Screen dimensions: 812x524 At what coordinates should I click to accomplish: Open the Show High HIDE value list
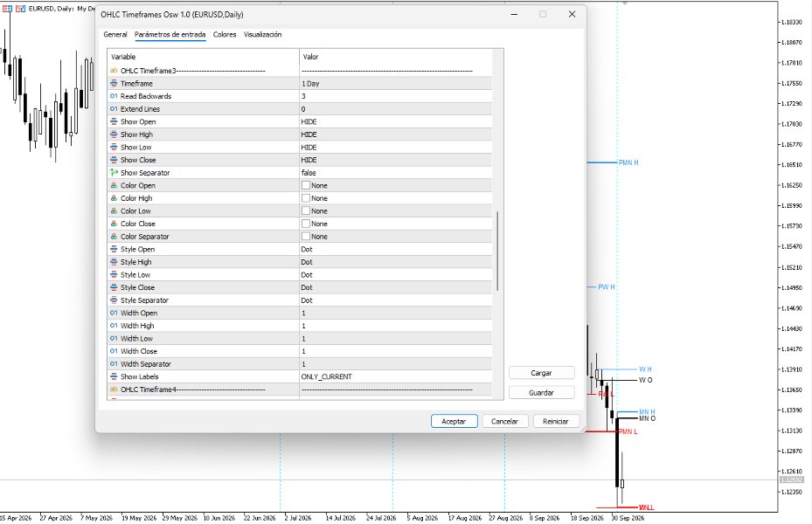pyautogui.click(x=396, y=134)
